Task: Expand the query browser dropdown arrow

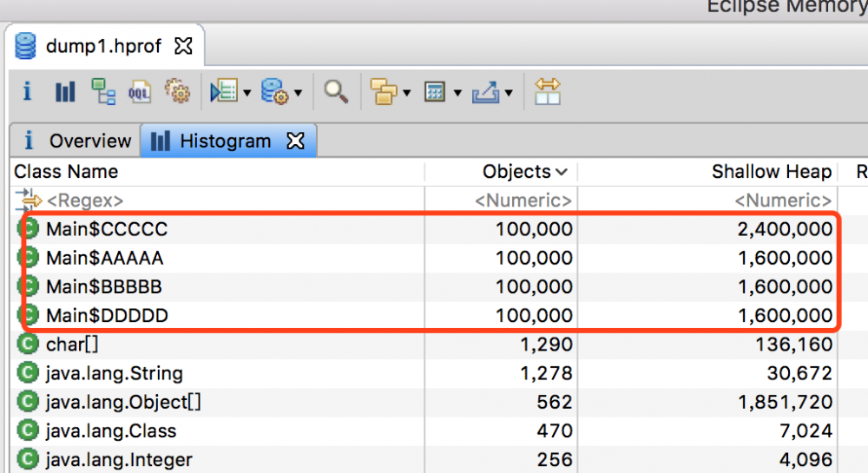Action: click(299, 93)
